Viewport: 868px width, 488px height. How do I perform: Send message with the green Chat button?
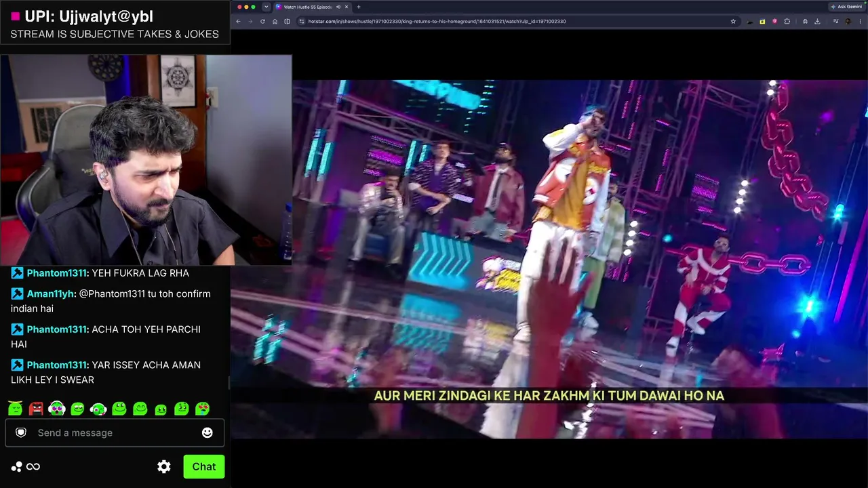click(203, 466)
